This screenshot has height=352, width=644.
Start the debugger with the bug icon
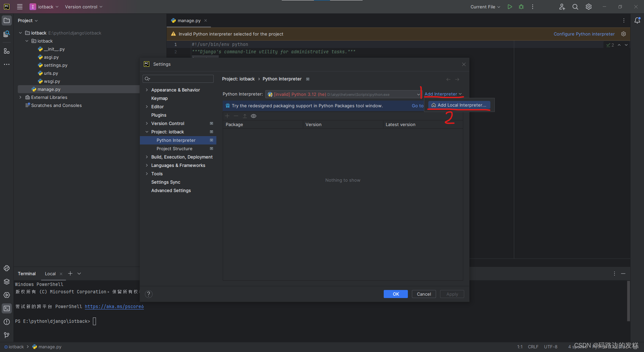tap(521, 7)
